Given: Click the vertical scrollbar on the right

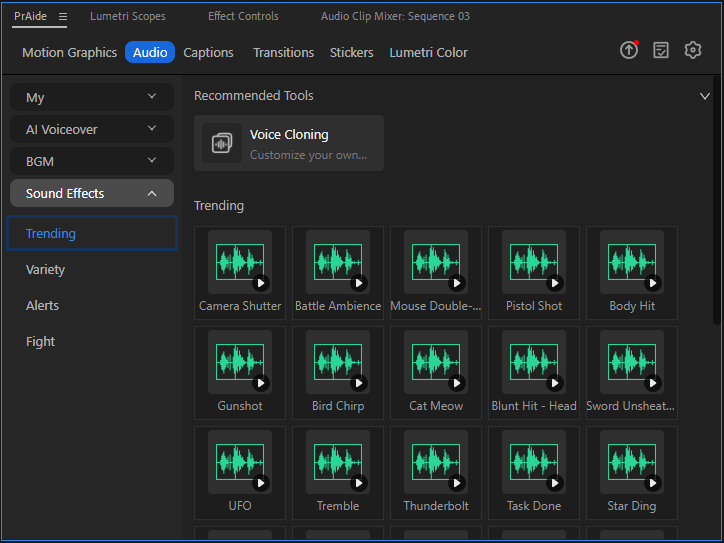Looking at the screenshot, I should tap(717, 199).
